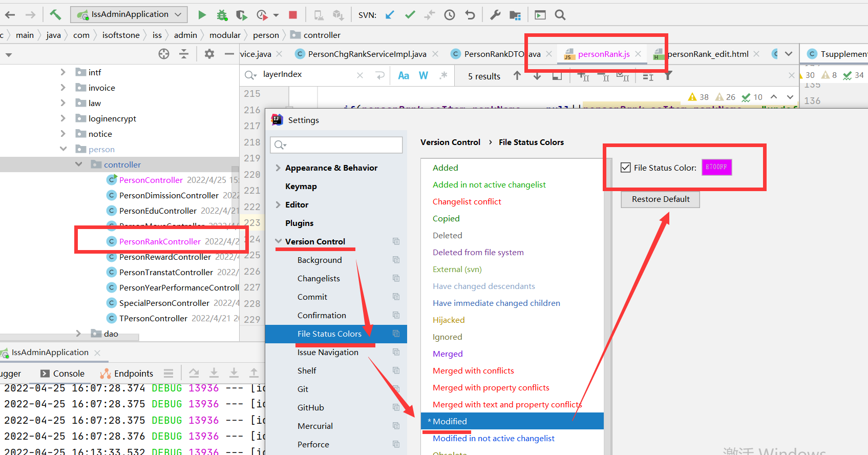This screenshot has height=455, width=868.
Task: Select Merged with conflicts status
Action: [x=473, y=371]
